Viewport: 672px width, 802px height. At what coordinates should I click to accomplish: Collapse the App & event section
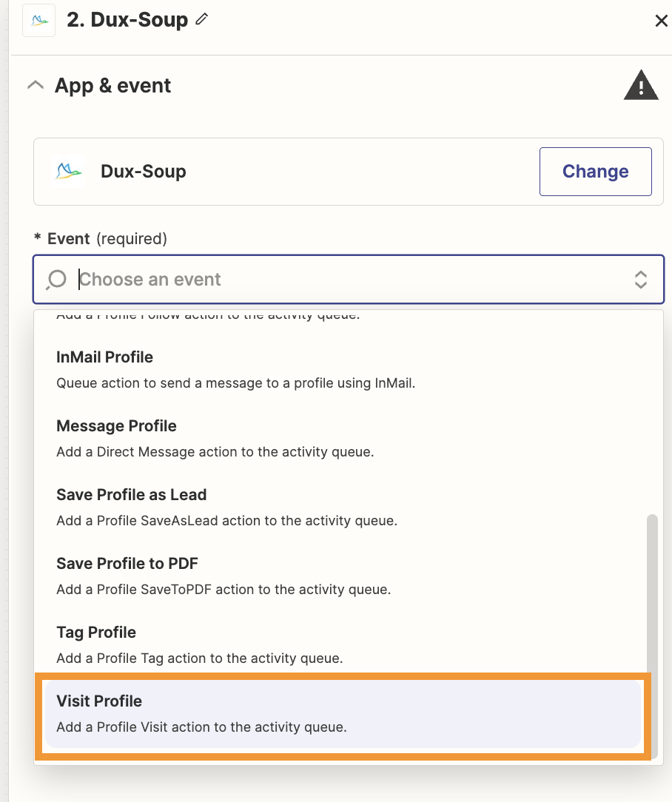pos(35,86)
